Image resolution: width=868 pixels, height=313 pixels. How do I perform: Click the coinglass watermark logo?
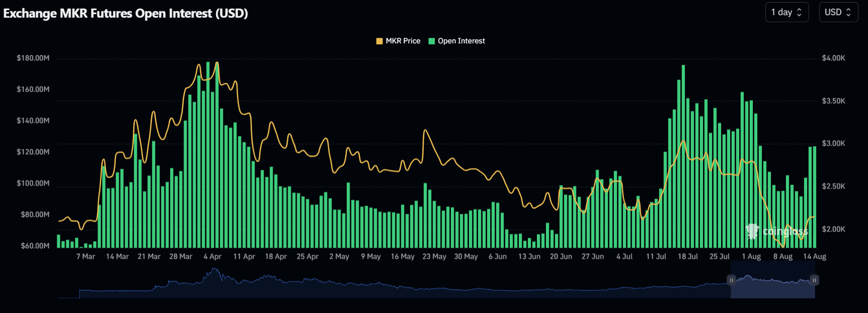click(x=777, y=231)
